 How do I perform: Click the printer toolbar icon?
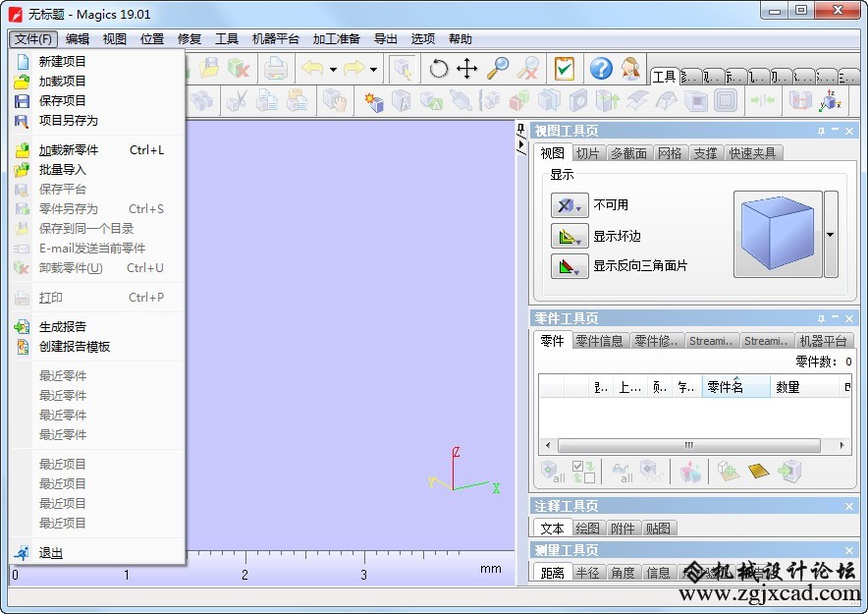(275, 69)
